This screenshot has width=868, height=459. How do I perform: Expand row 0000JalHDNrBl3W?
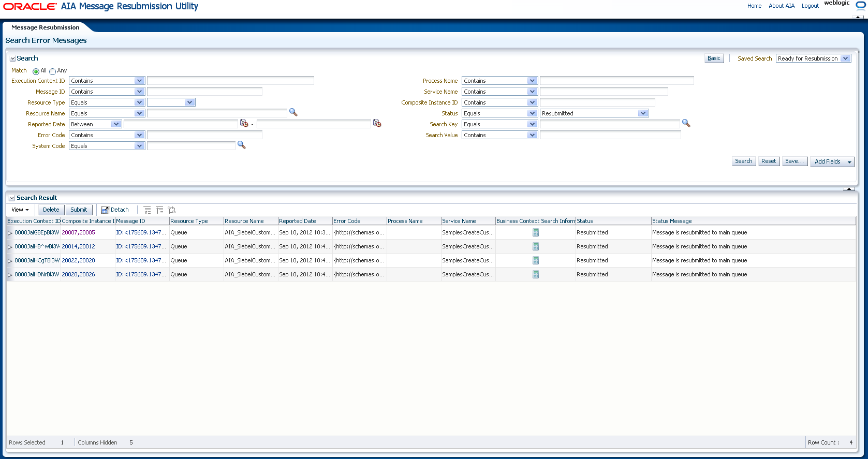(10, 275)
